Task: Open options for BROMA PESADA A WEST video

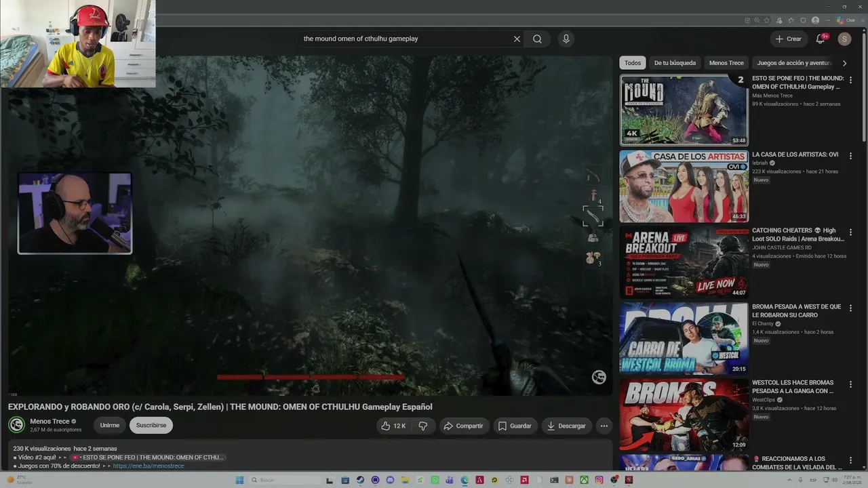Action: point(850,308)
